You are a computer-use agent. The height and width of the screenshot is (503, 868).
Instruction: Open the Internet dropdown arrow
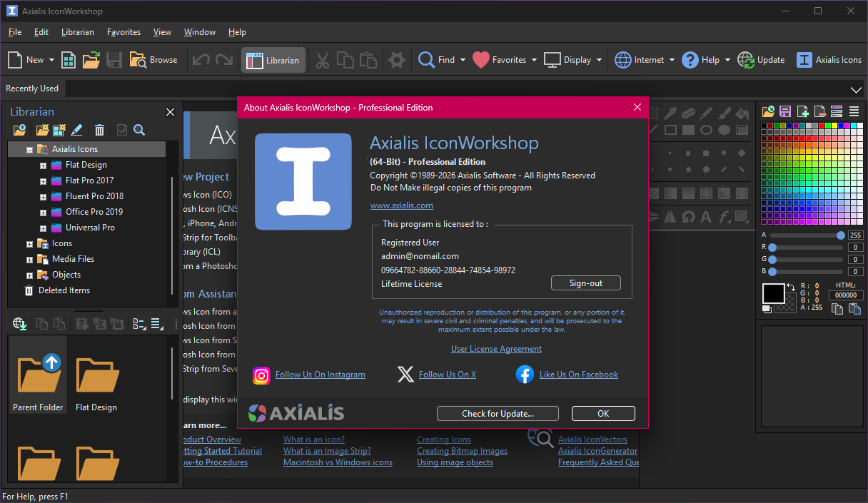click(672, 60)
